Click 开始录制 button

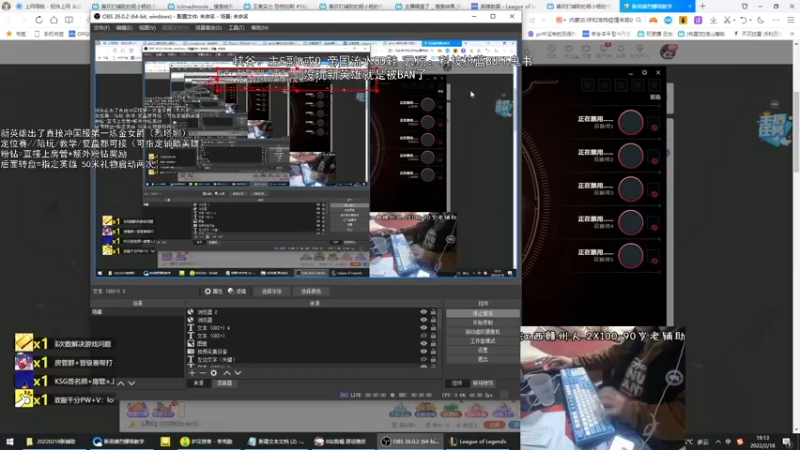coord(483,323)
